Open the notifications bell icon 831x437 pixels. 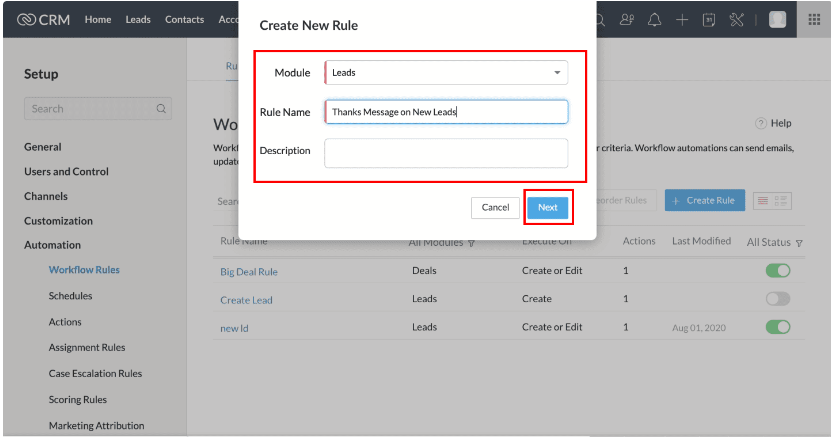click(655, 20)
